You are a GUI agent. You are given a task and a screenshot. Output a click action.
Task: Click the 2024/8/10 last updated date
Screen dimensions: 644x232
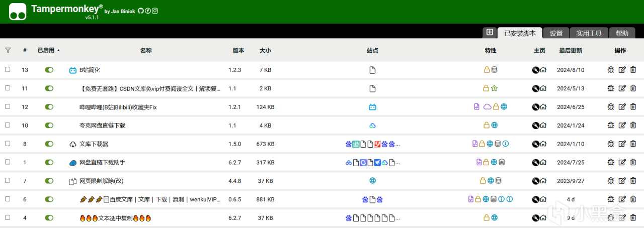pyautogui.click(x=571, y=70)
